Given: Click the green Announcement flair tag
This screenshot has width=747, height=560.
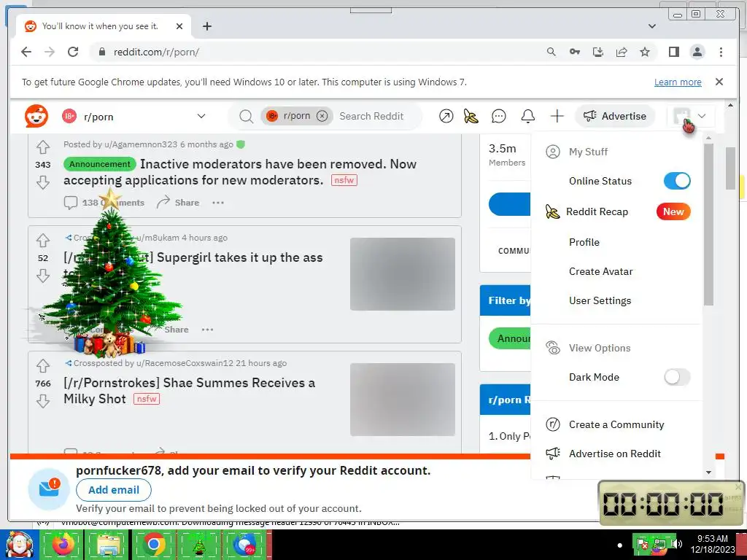Looking at the screenshot, I should click(100, 164).
